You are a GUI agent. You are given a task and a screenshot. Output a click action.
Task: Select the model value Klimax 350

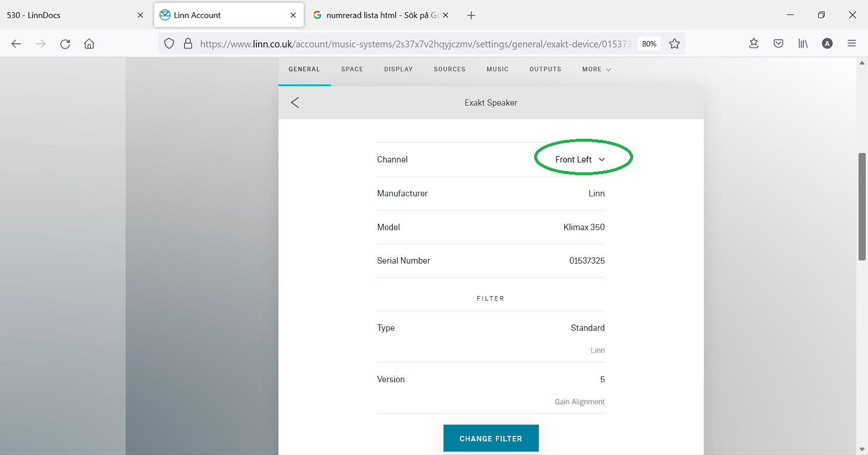(x=584, y=227)
